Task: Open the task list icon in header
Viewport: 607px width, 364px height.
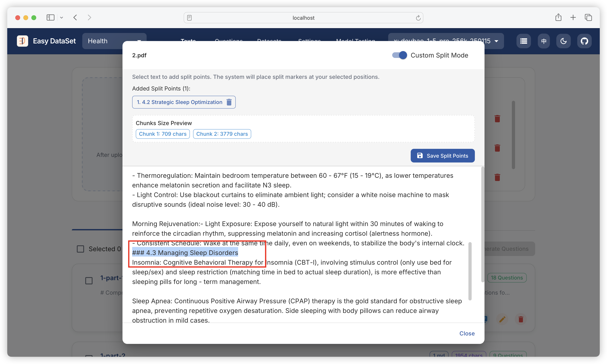Action: coord(523,41)
